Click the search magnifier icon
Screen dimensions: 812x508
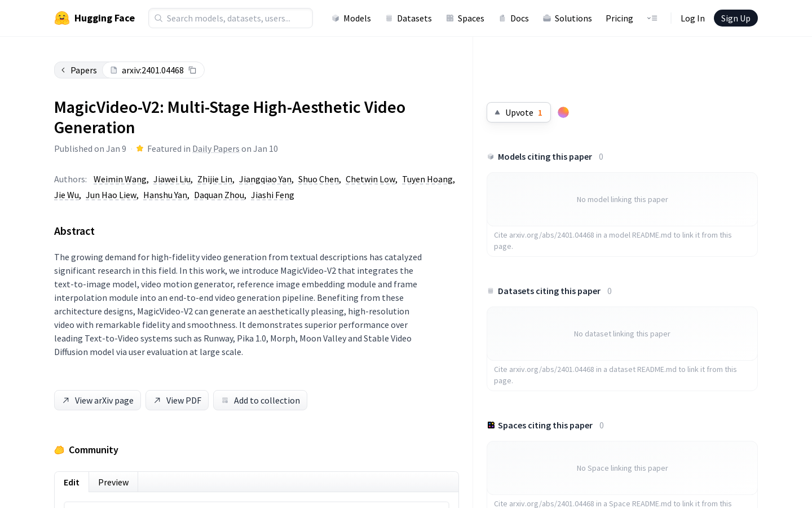pos(158,18)
